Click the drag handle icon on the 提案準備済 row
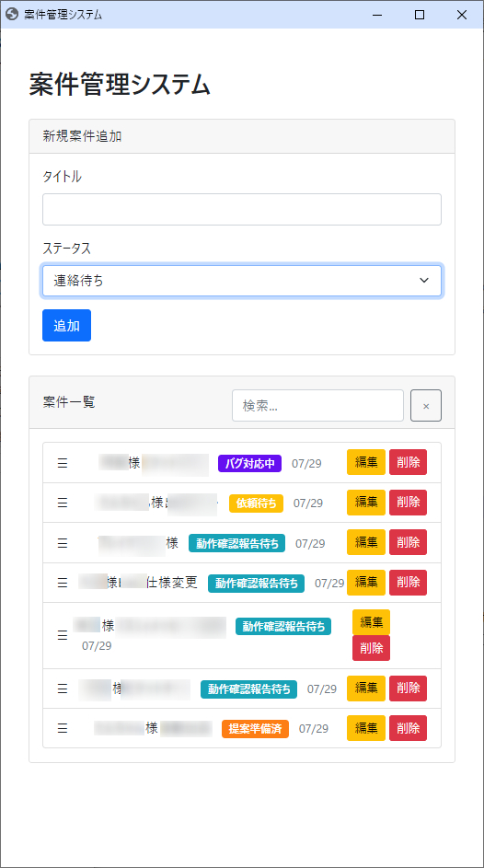This screenshot has height=868, width=484. (x=63, y=728)
